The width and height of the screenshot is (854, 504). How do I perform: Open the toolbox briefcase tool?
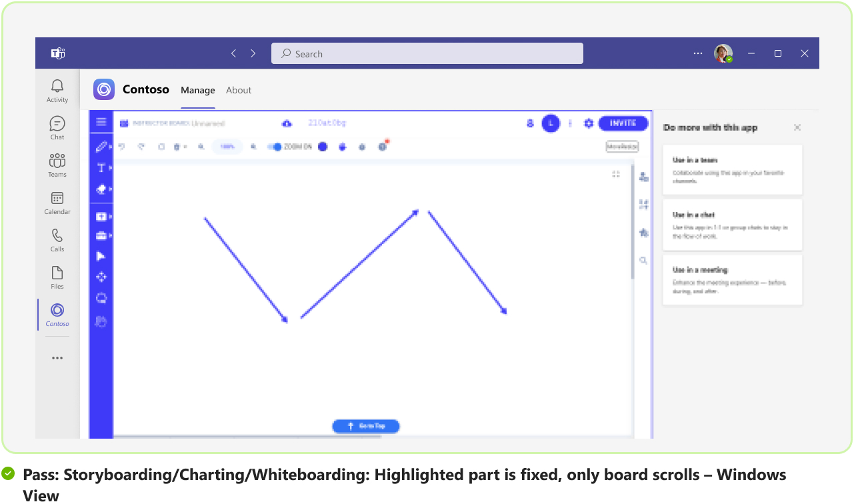101,235
